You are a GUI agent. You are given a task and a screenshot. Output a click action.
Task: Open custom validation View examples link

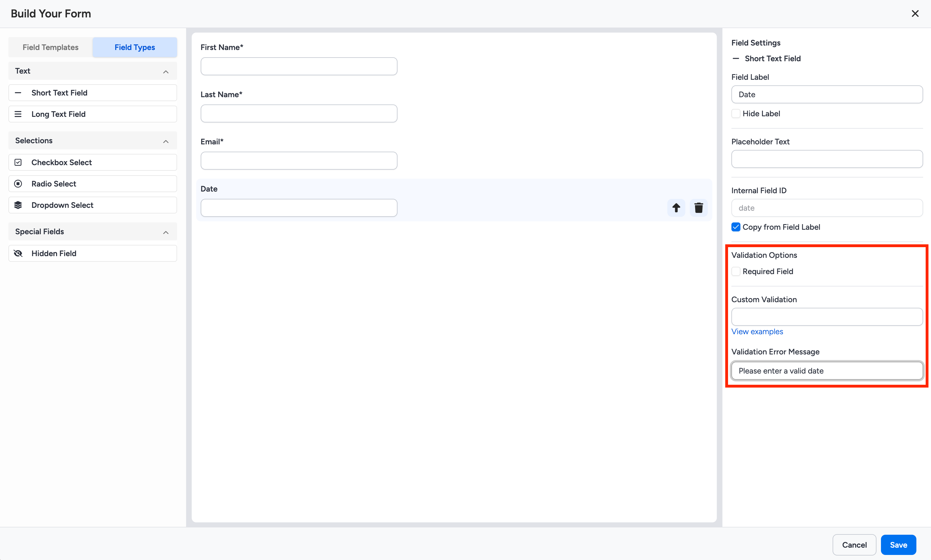pyautogui.click(x=757, y=331)
